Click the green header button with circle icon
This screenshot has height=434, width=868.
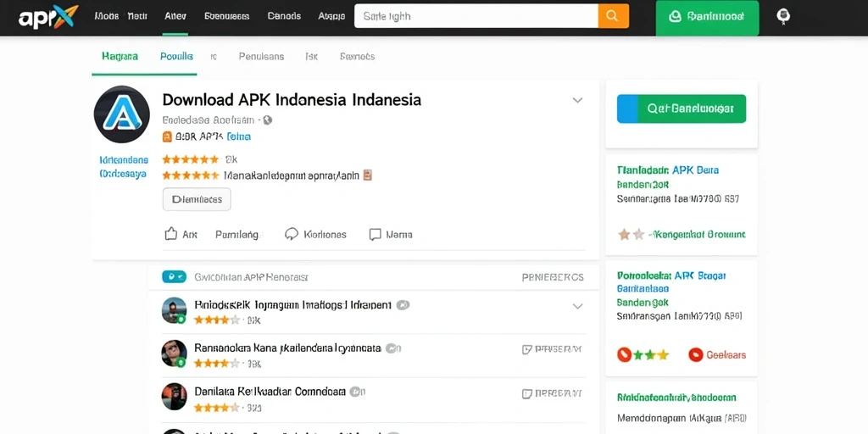(707, 18)
